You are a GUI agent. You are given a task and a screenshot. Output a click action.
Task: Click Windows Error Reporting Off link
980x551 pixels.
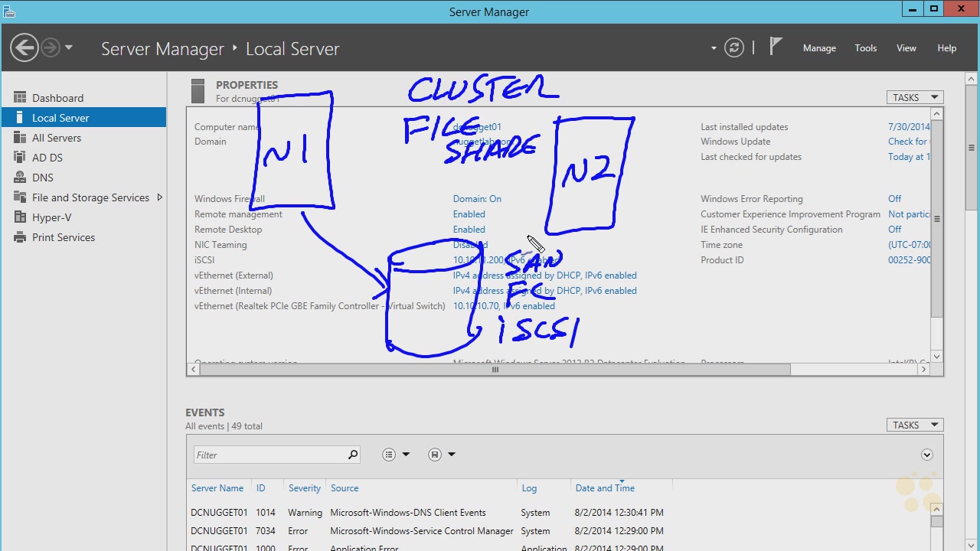click(x=894, y=199)
